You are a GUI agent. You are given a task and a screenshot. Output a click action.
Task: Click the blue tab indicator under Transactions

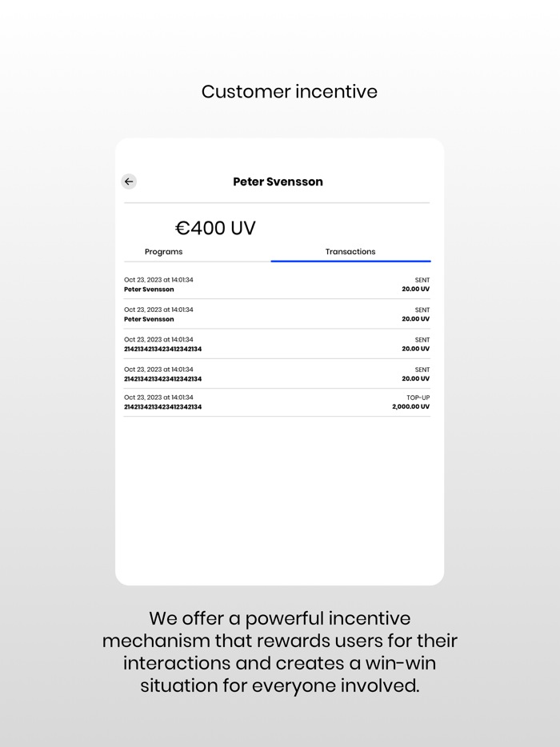click(x=350, y=262)
